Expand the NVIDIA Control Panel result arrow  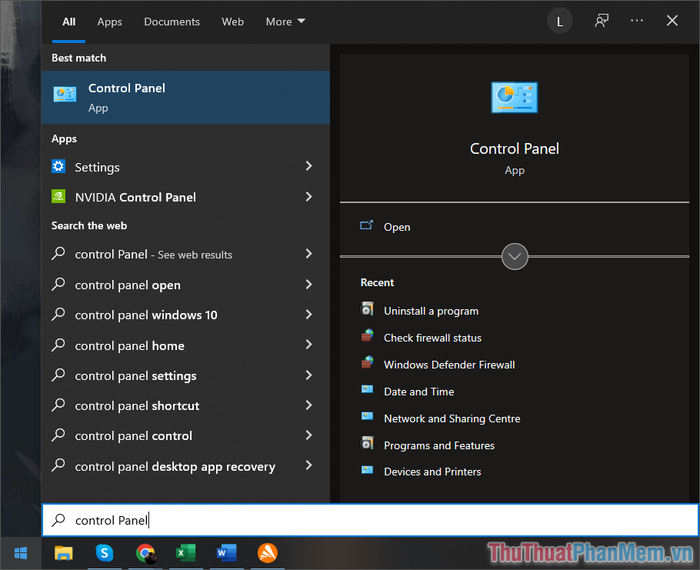[x=308, y=196]
